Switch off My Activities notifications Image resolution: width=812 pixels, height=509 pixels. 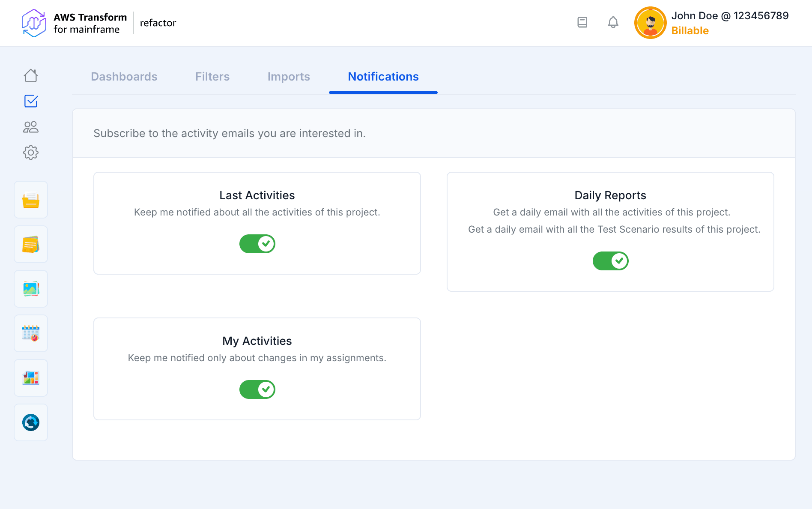pyautogui.click(x=257, y=389)
